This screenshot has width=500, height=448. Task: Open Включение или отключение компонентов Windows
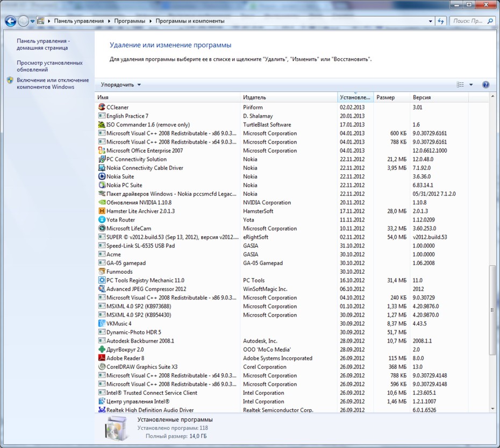(x=53, y=83)
